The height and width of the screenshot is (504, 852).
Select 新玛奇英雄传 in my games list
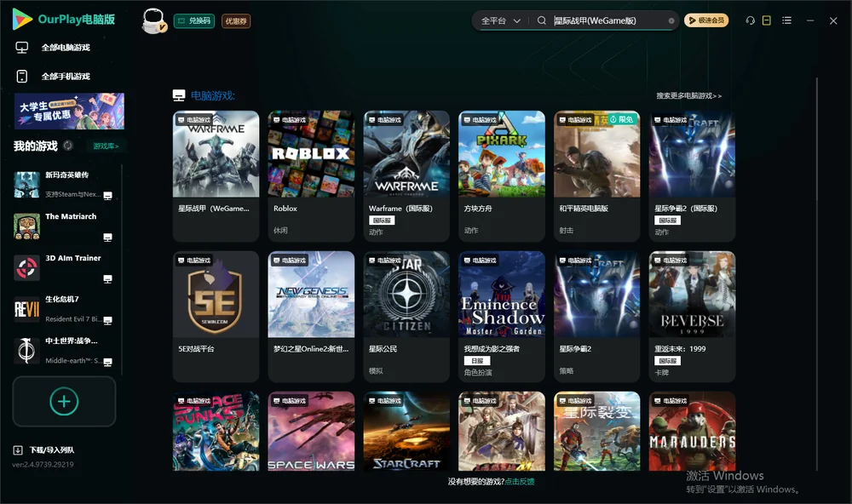point(63,185)
